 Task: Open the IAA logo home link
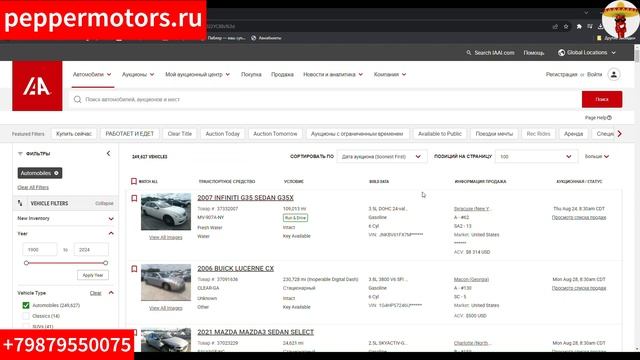coord(37,86)
